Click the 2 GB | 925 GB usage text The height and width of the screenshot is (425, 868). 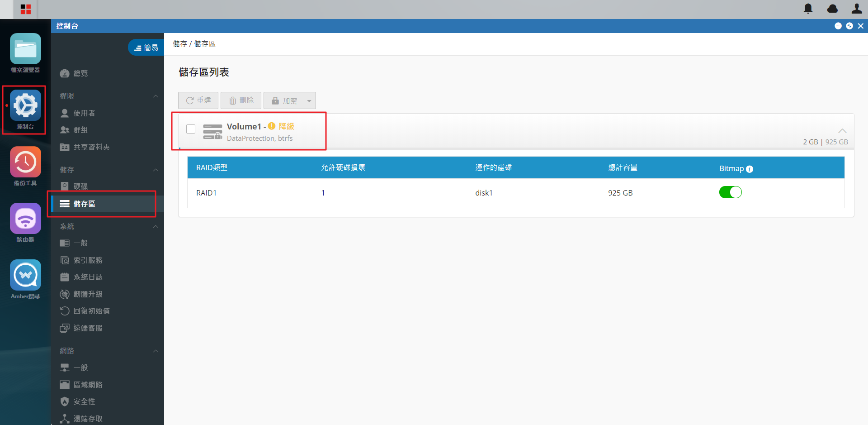pos(826,142)
